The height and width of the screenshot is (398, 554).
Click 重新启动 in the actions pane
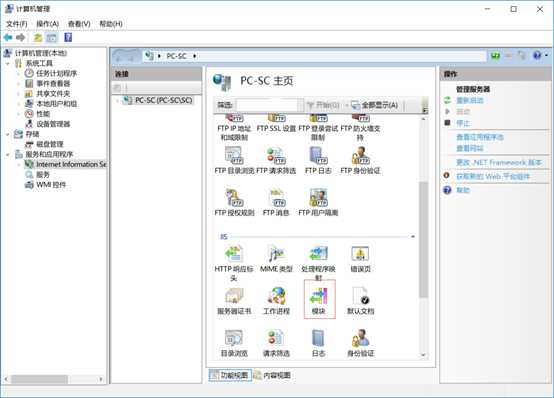(x=470, y=100)
